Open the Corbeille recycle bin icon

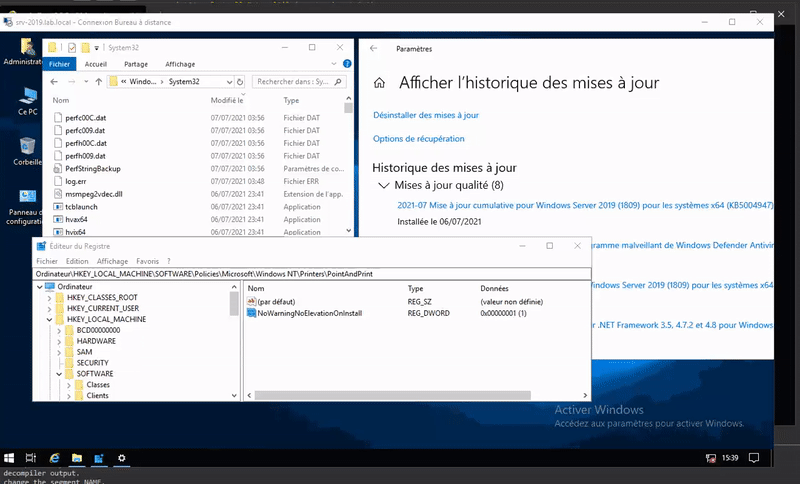(x=28, y=151)
